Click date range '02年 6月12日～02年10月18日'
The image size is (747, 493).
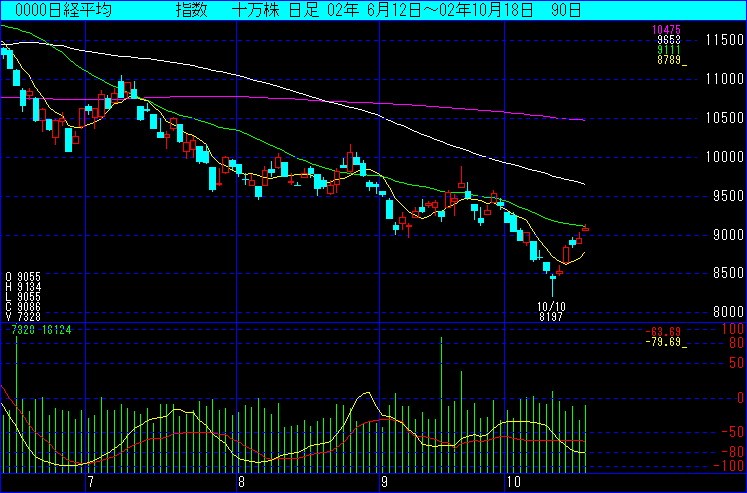click(x=430, y=10)
